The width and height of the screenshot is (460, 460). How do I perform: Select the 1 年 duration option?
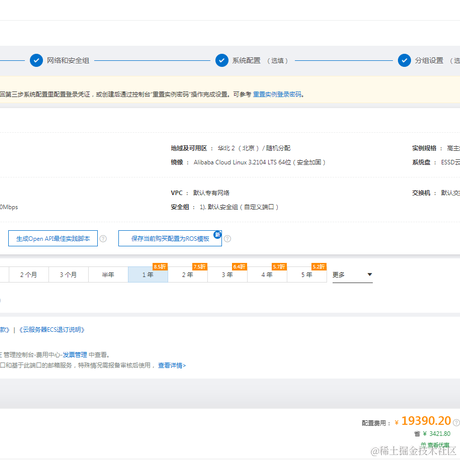coord(148,275)
